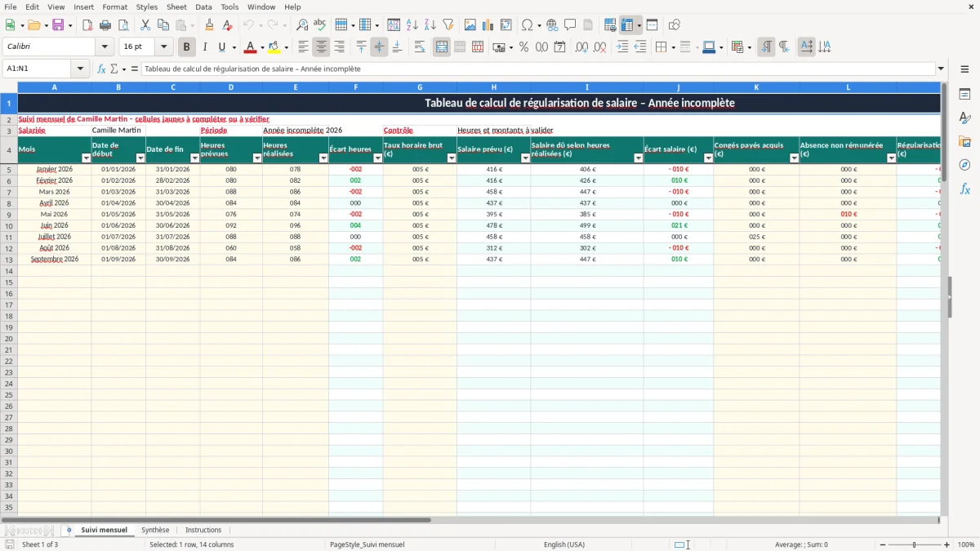Screen dimensions: 980x551
Task: Click the Function Wizard fx icon
Action: tap(101, 69)
